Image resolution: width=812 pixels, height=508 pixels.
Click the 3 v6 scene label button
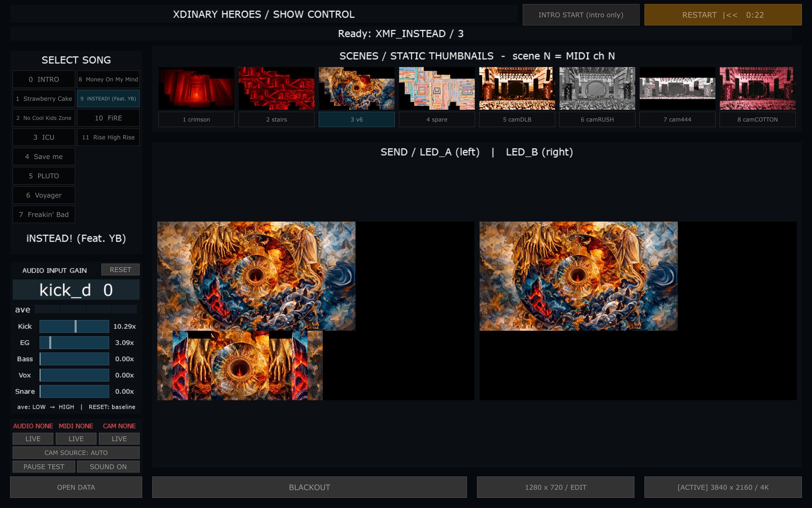[x=357, y=120]
